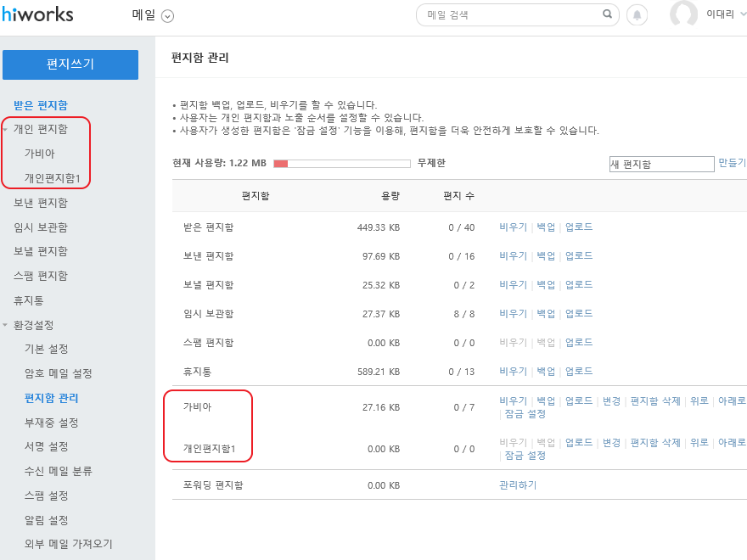Open 스팸 설정 page

[x=46, y=496]
